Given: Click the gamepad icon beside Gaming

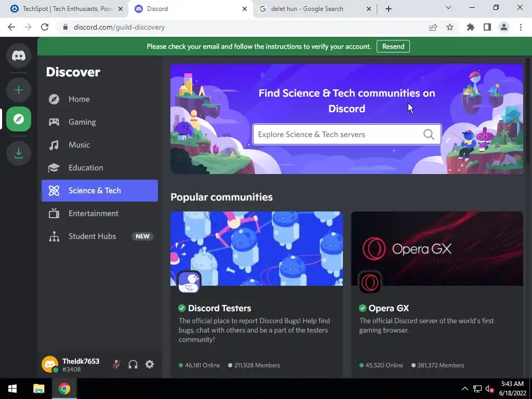Looking at the screenshot, I should [54, 122].
